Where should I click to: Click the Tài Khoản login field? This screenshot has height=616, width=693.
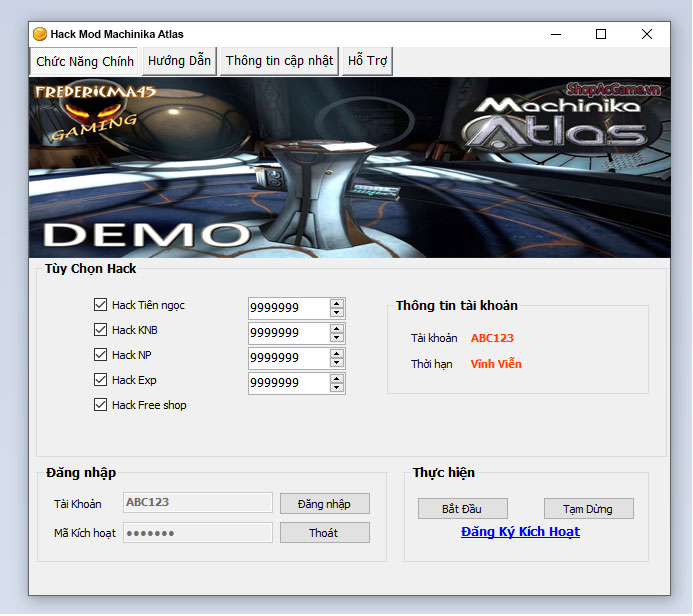[198, 503]
